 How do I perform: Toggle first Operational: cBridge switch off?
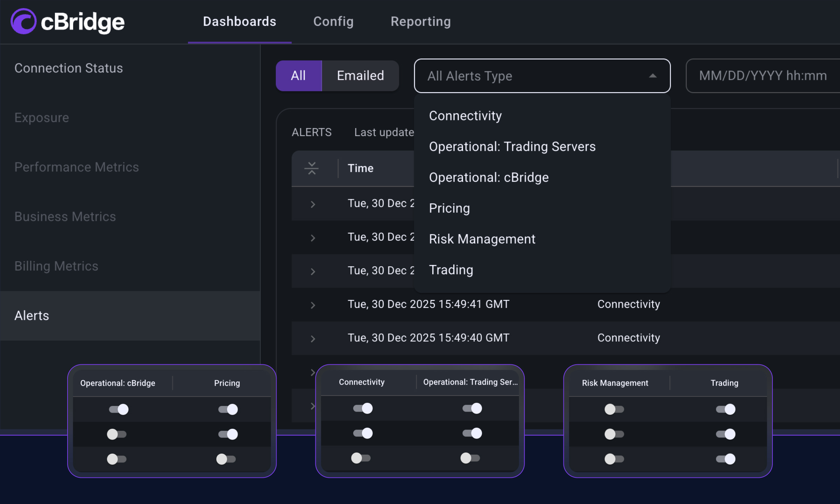click(119, 409)
